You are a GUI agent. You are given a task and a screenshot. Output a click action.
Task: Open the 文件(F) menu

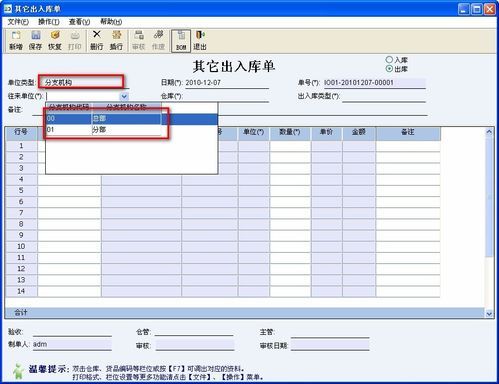pyautogui.click(x=18, y=22)
